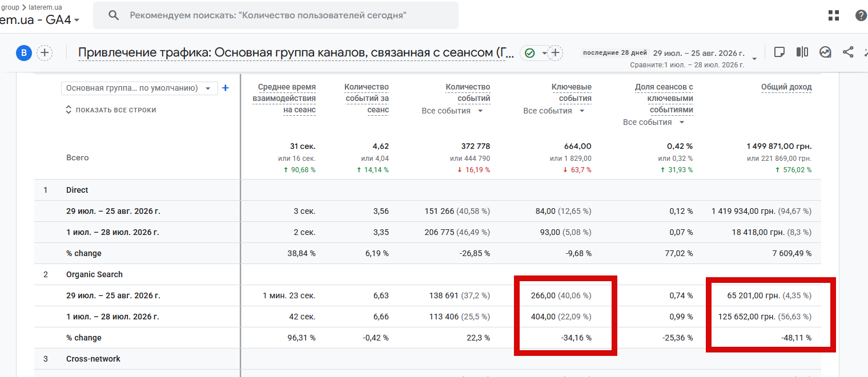Add filter with plus after green check

click(556, 53)
